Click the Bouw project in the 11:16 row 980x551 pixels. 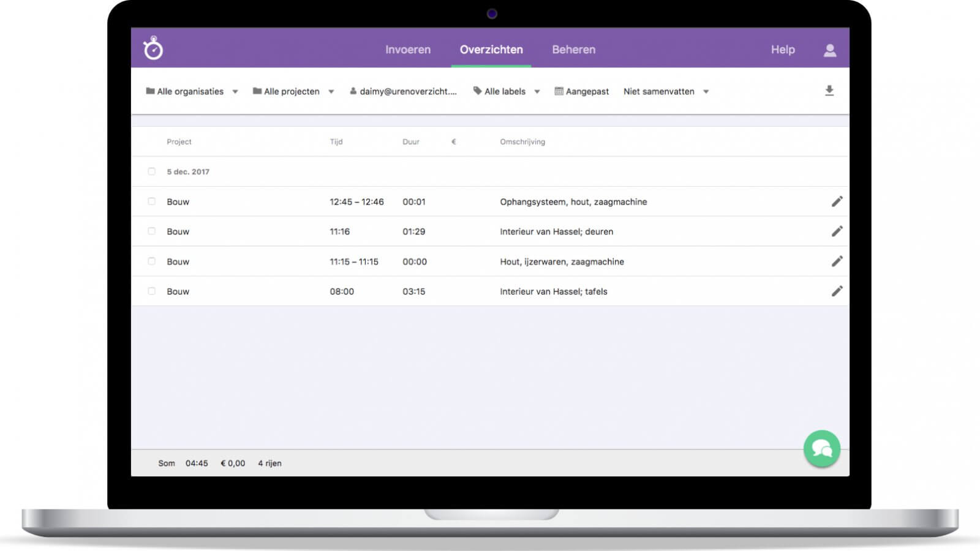point(178,231)
